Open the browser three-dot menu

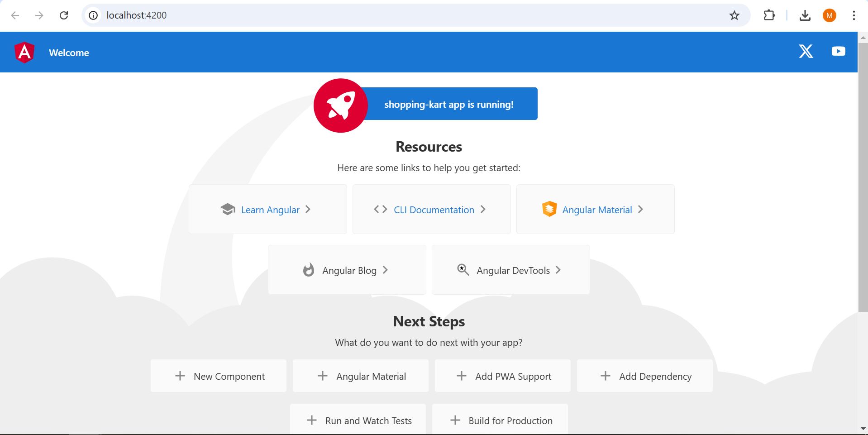coord(854,15)
